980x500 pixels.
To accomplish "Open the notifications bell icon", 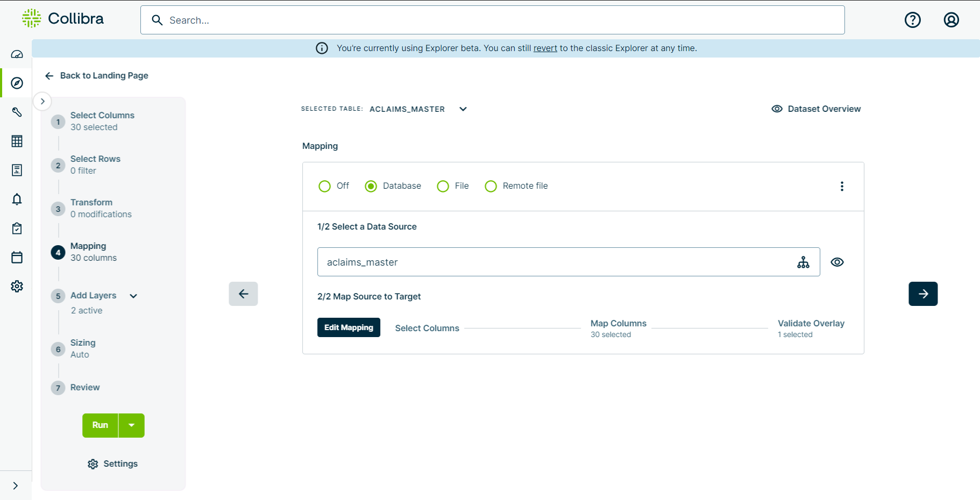I will coord(17,199).
